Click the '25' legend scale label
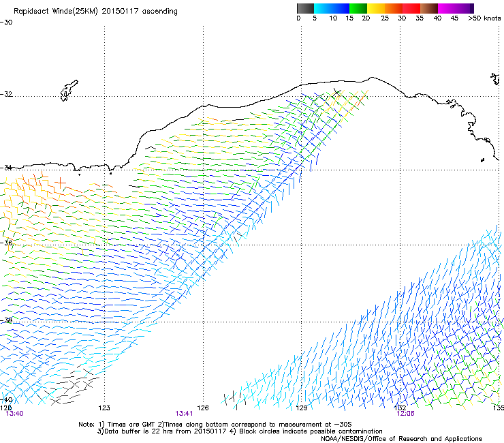The width and height of the screenshot is (504, 443). 385,18
